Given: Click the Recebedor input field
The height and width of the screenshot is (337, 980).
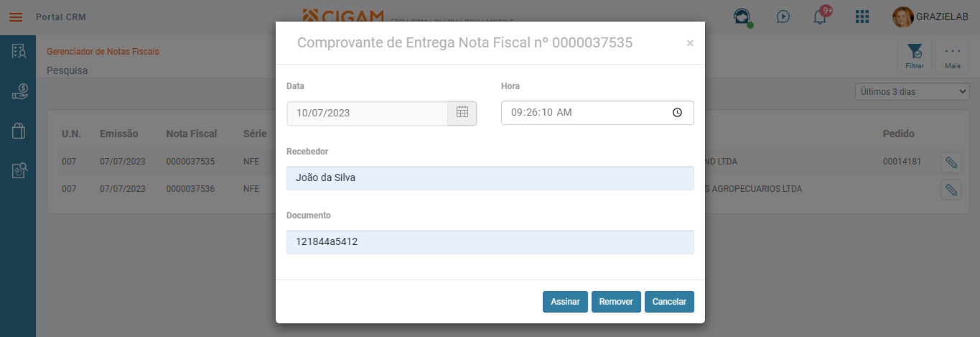Looking at the screenshot, I should (x=490, y=178).
